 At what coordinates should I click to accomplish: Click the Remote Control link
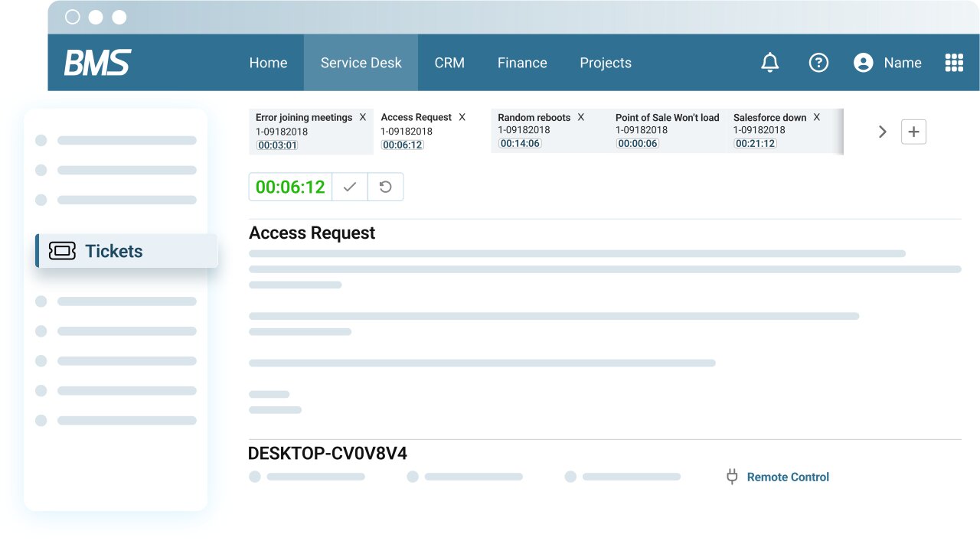(x=788, y=477)
